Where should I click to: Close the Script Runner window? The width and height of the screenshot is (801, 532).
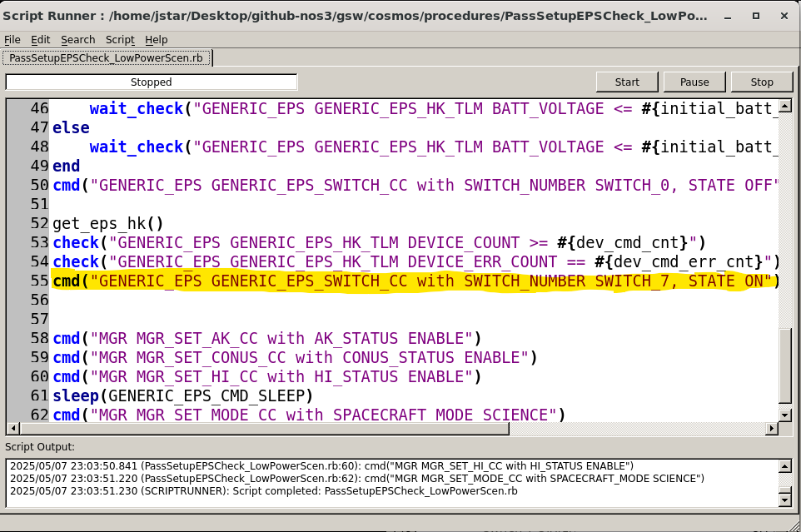pos(784,16)
